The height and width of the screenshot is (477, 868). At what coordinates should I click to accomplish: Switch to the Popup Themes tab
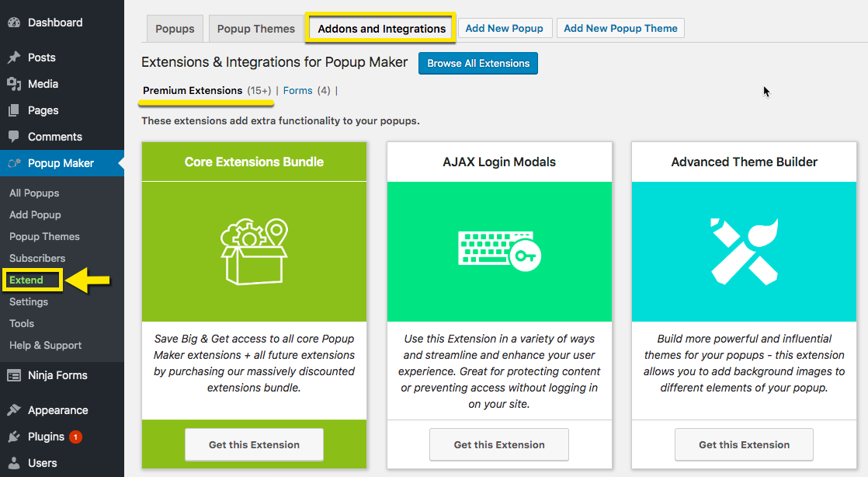click(x=255, y=28)
